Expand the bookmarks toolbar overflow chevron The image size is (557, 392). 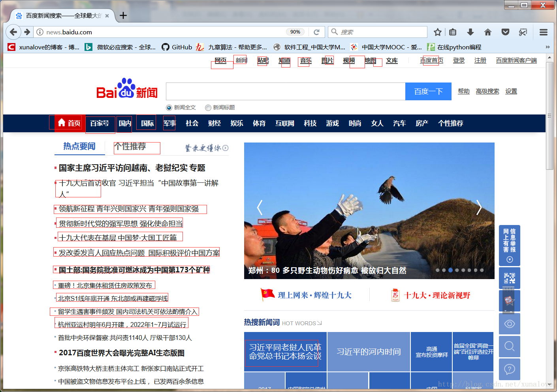548,47
